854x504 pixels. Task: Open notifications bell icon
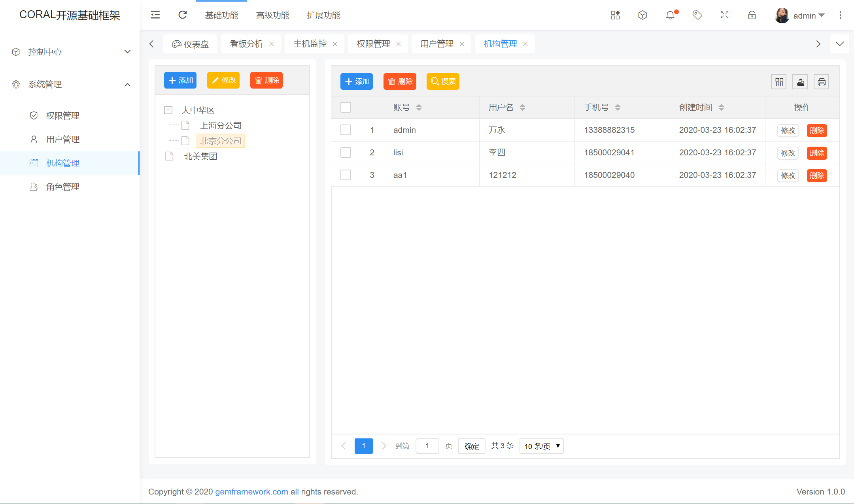point(670,15)
